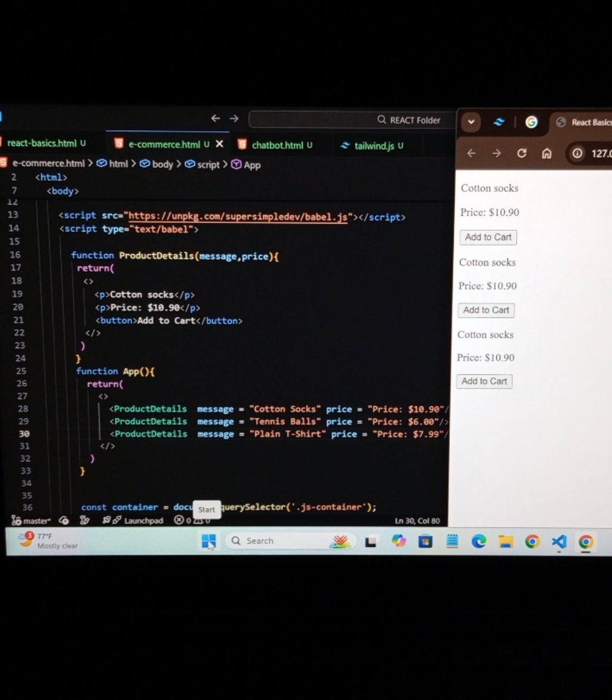Reload the browser page
This screenshot has width=612, height=700.
(x=522, y=153)
